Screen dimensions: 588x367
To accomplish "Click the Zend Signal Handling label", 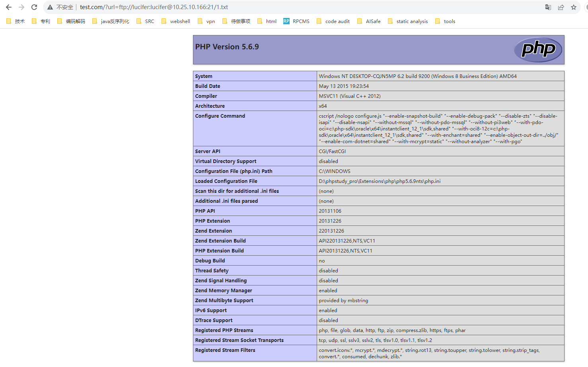I will point(221,281).
